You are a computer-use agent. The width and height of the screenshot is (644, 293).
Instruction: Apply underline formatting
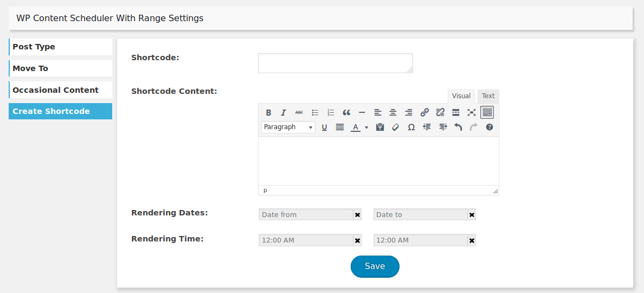pyautogui.click(x=324, y=128)
